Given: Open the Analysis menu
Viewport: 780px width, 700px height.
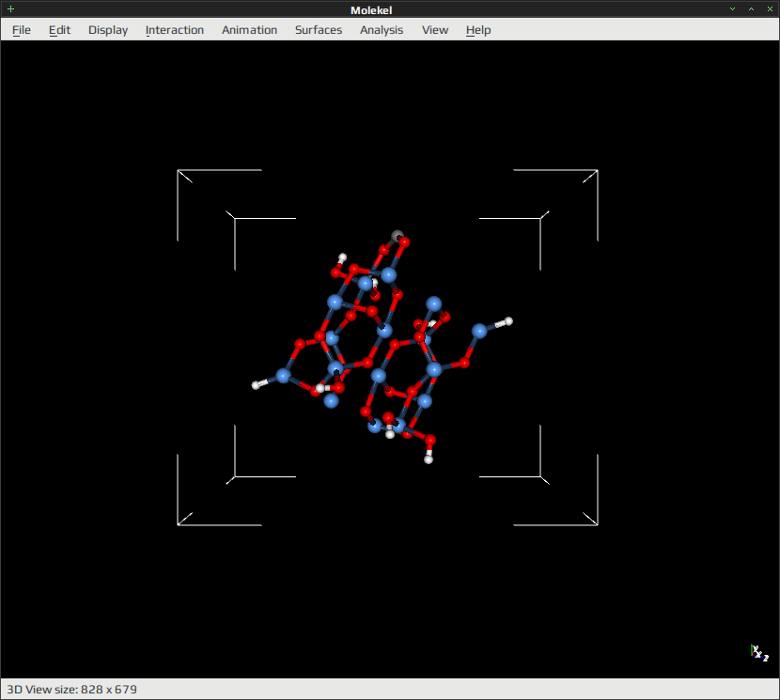Looking at the screenshot, I should [x=382, y=30].
